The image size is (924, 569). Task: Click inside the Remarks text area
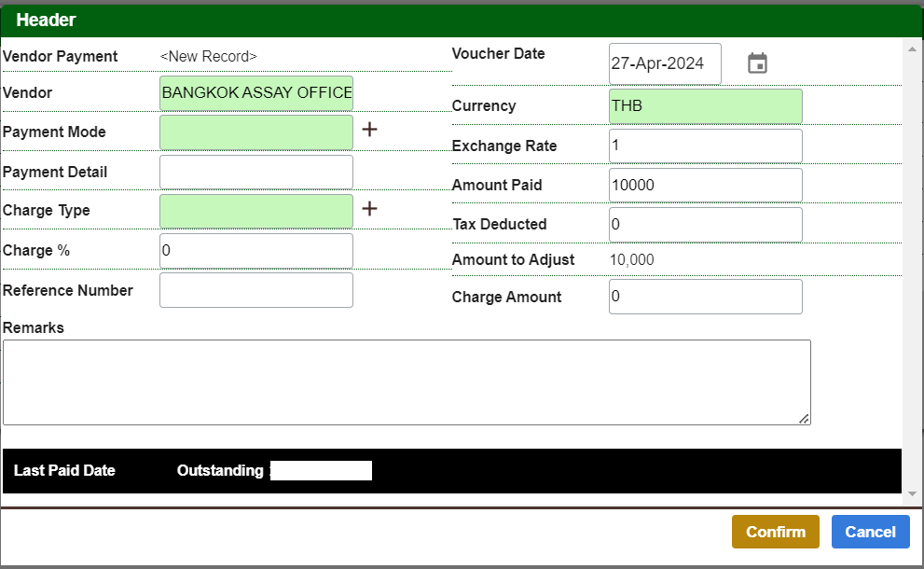point(407,382)
